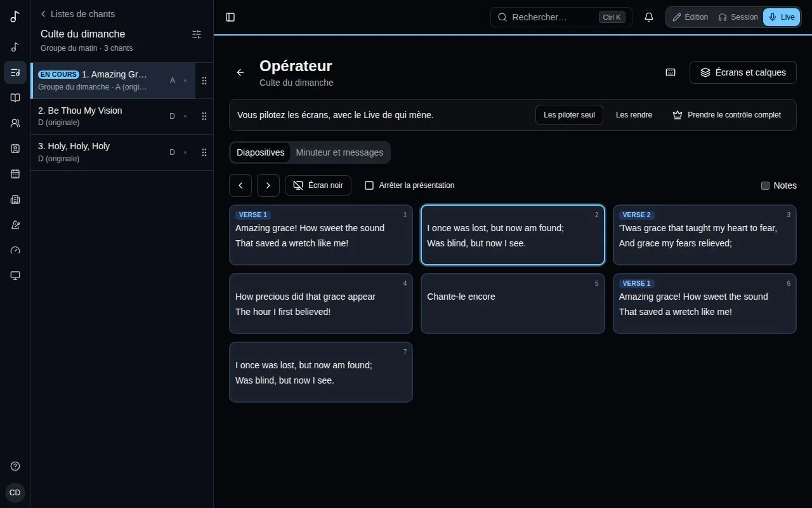Go back to Listes de chants
812x508 pixels.
(77, 14)
